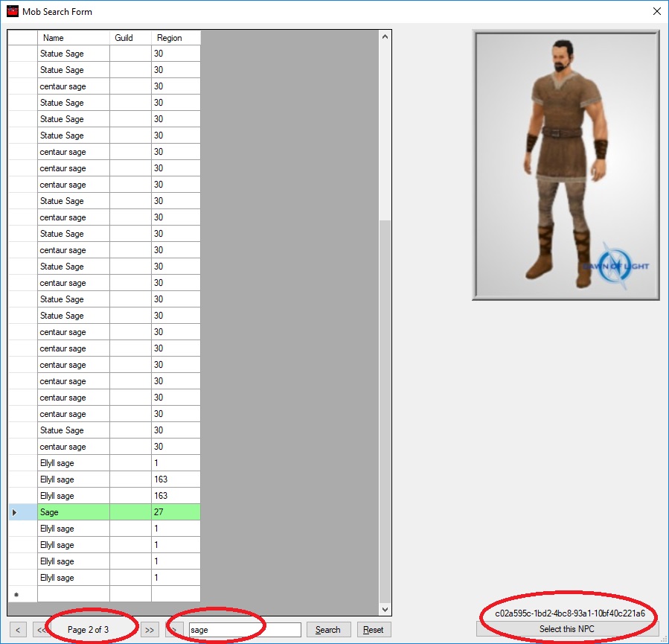Sort by the Region column header
Image resolution: width=669 pixels, height=644 pixels.
(x=176, y=38)
